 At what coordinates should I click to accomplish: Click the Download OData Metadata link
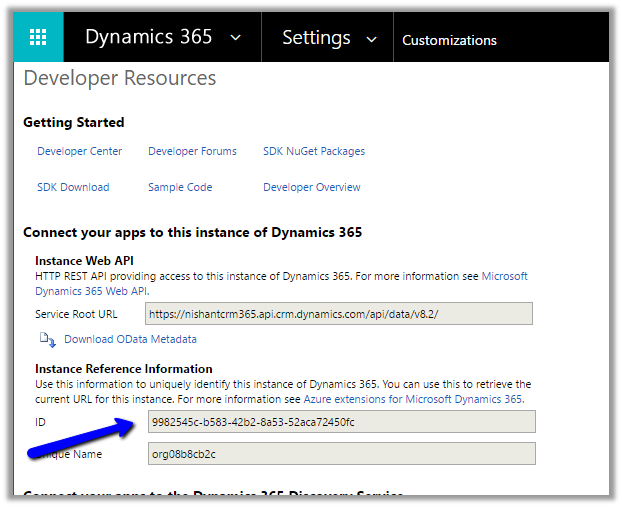(x=130, y=339)
